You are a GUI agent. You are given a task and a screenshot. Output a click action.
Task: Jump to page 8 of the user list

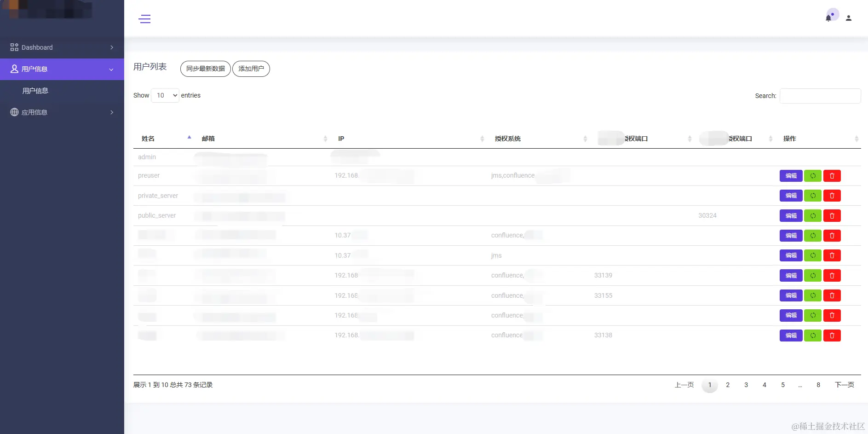click(818, 385)
